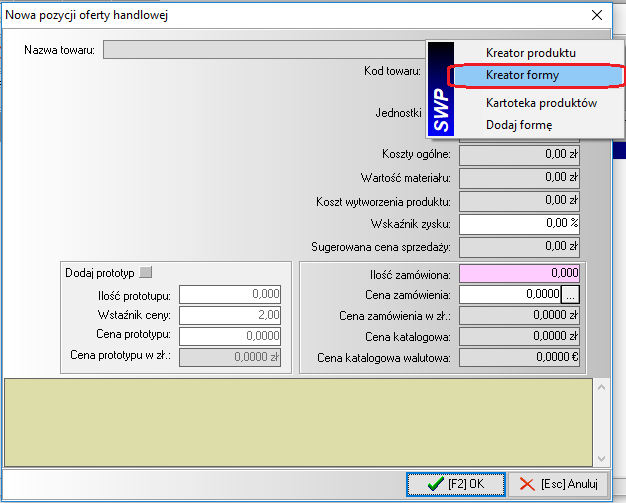Click the green checkmark on OK button
This screenshot has width=626, height=503.
[x=435, y=483]
